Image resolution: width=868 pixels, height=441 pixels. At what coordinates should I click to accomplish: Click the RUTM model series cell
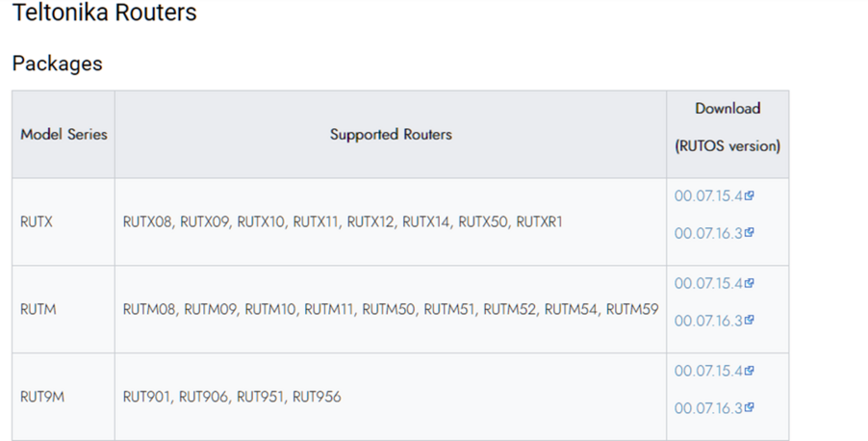pyautogui.click(x=64, y=309)
